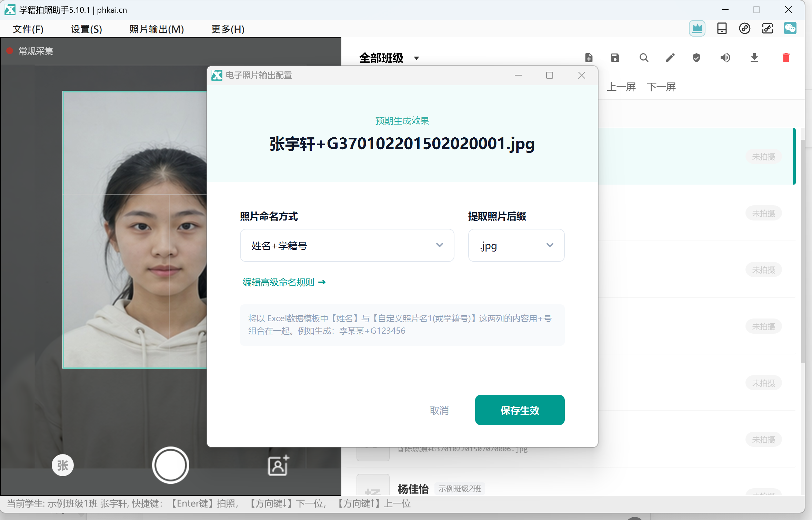
Task: Toggle the speaker voice icon
Action: tap(725, 58)
